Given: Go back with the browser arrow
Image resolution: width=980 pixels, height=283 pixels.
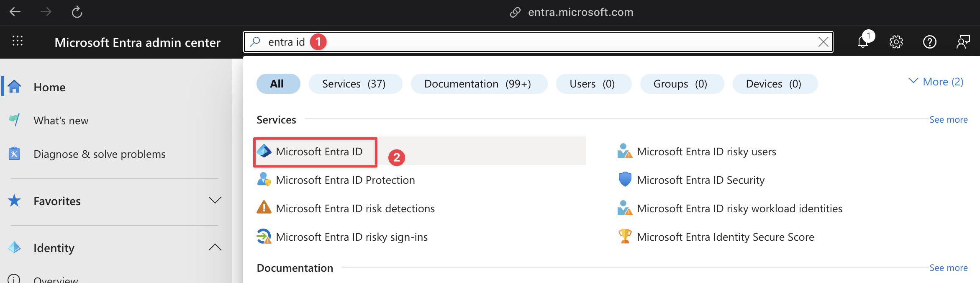Looking at the screenshot, I should click(x=15, y=12).
